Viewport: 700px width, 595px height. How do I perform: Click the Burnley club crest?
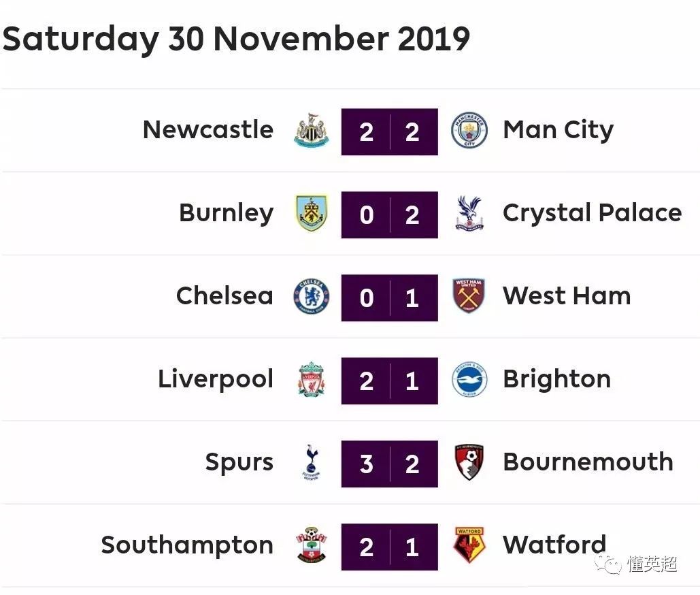click(x=312, y=213)
